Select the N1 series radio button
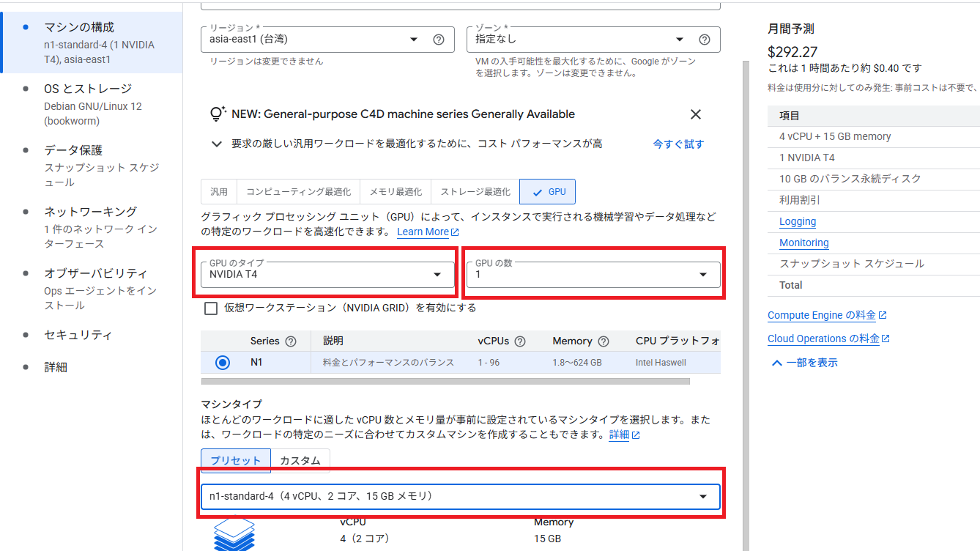Screen dimensions: 980x551 point(223,363)
